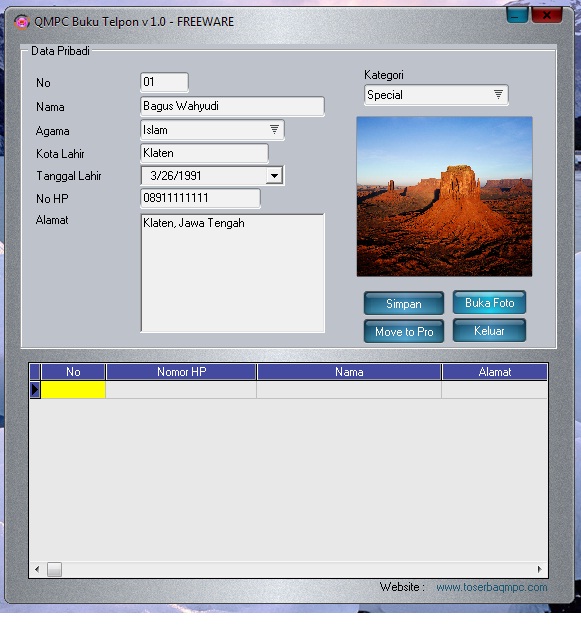Click the No column header in grid
The image size is (581, 625).
coord(73,372)
